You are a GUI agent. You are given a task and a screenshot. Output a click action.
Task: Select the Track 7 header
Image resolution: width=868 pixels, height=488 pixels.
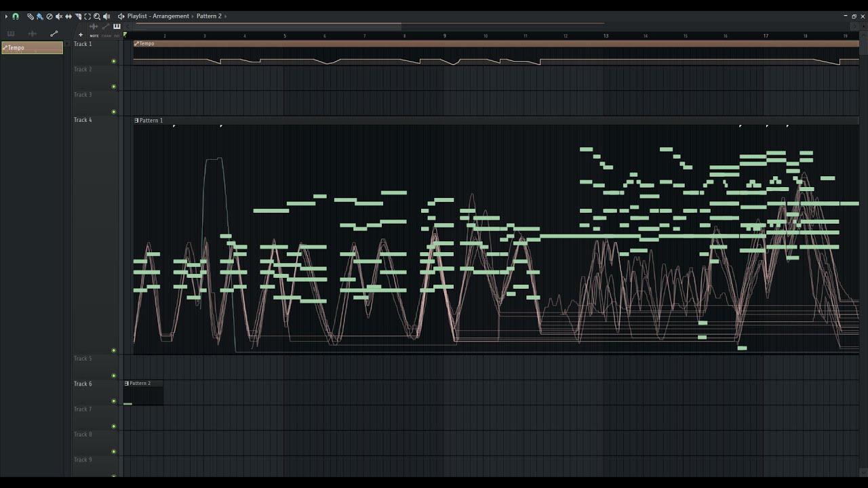pyautogui.click(x=95, y=418)
